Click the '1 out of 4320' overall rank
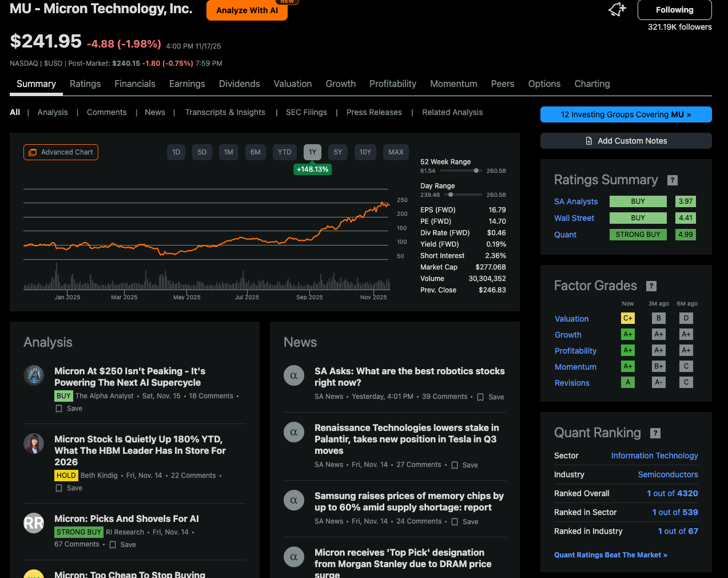The image size is (728, 578). [673, 493]
